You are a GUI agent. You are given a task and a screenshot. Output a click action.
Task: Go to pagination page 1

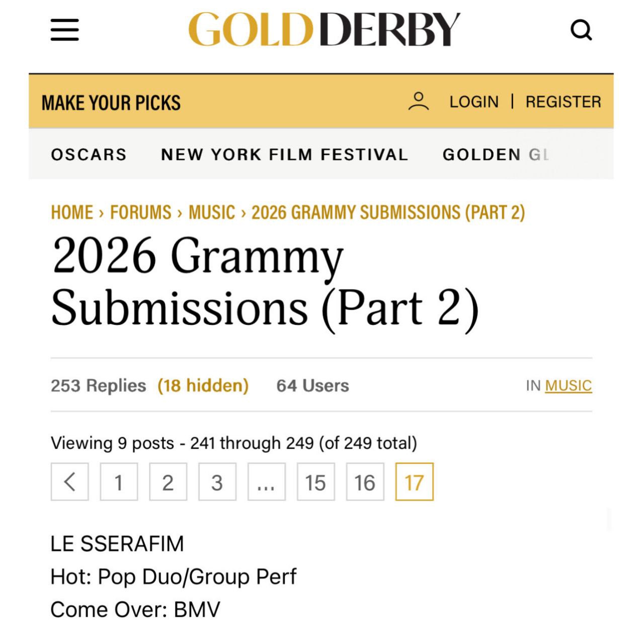[119, 482]
